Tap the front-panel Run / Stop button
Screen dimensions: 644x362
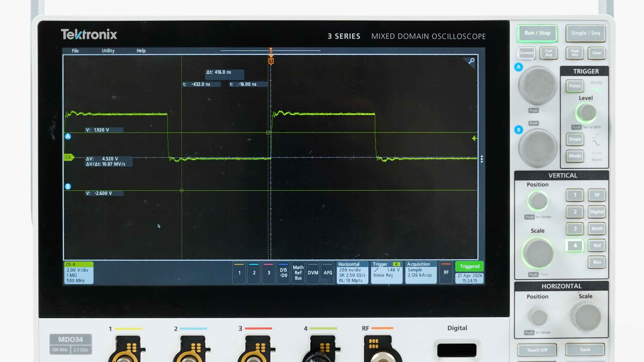pyautogui.click(x=537, y=33)
